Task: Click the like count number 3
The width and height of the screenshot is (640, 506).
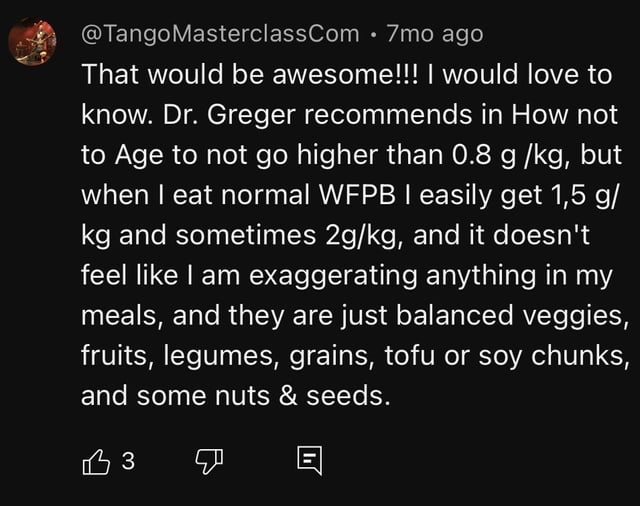Action: (x=126, y=461)
